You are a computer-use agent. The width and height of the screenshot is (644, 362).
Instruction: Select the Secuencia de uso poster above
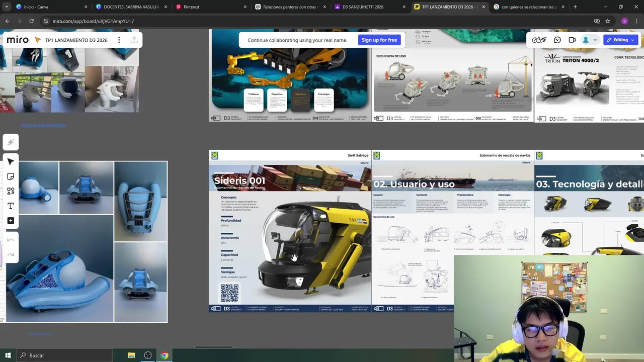click(x=453, y=75)
